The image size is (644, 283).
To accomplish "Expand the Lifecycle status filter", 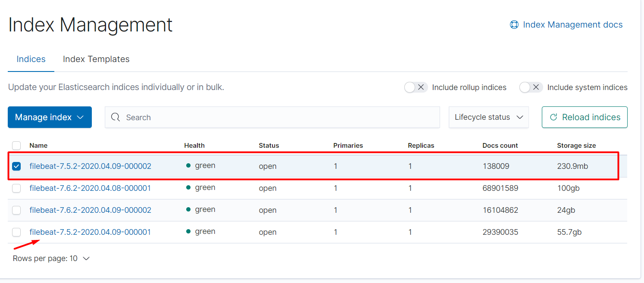I will coord(488,117).
